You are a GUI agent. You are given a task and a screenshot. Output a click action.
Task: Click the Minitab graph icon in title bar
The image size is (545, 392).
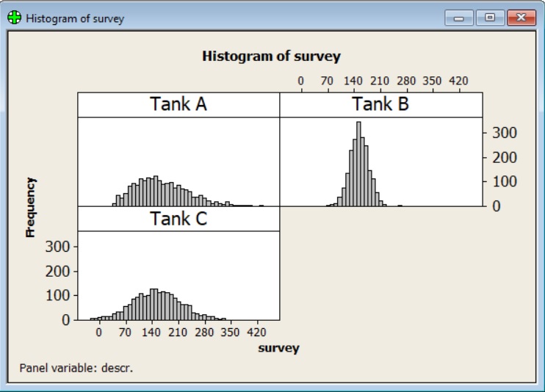click(x=14, y=18)
